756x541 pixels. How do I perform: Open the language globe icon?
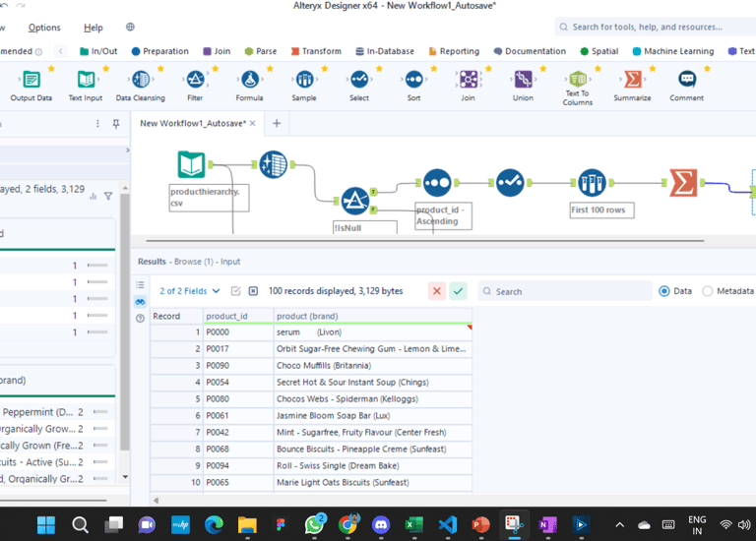130,27
